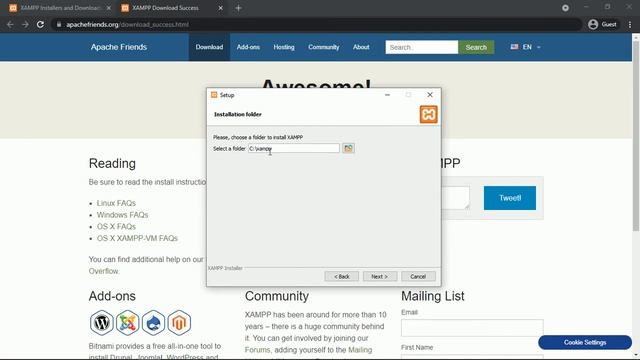Screen dimensions: 640x360
Task: Open a new browser tab with plus
Action: pyautogui.click(x=238, y=8)
